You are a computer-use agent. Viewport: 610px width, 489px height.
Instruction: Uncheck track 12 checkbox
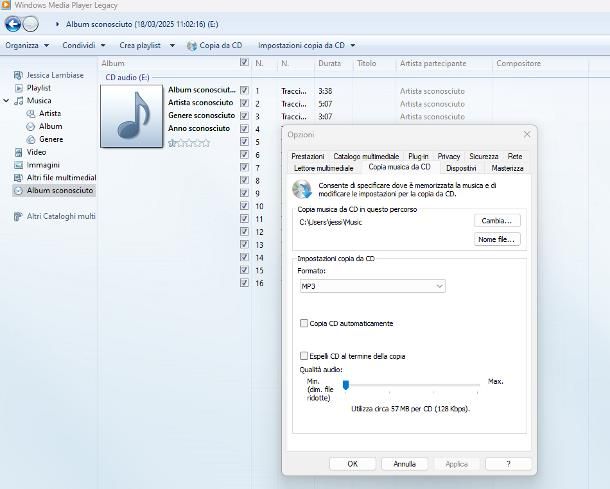[244, 231]
